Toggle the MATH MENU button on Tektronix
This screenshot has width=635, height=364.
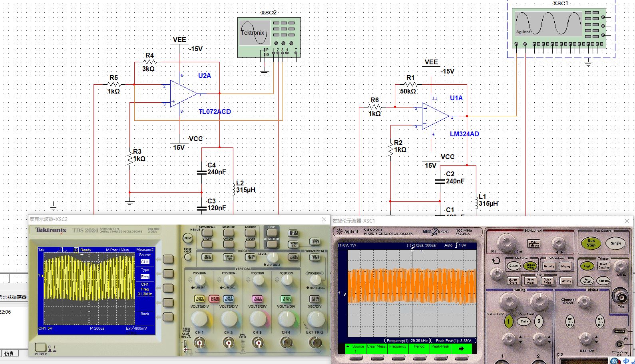[215, 298]
